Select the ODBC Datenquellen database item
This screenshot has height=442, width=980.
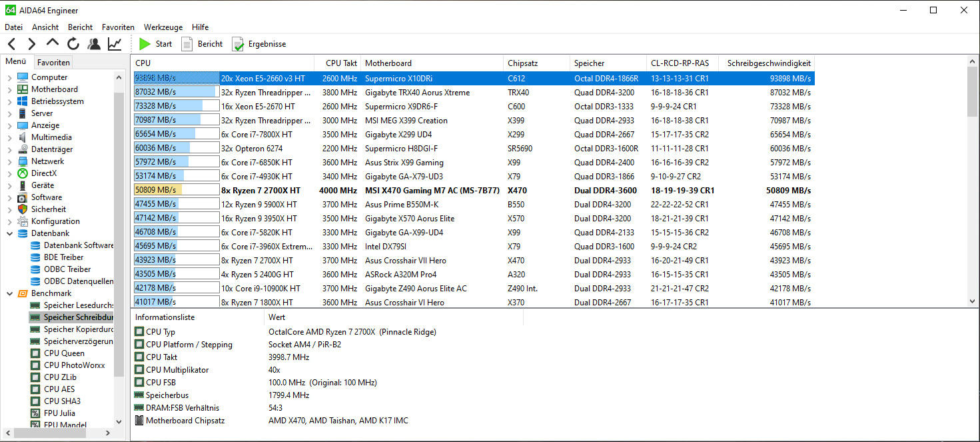(x=71, y=281)
